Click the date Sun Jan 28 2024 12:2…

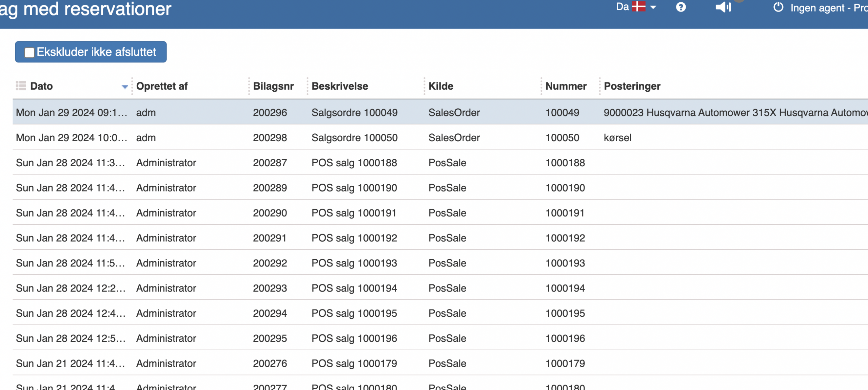coord(71,288)
